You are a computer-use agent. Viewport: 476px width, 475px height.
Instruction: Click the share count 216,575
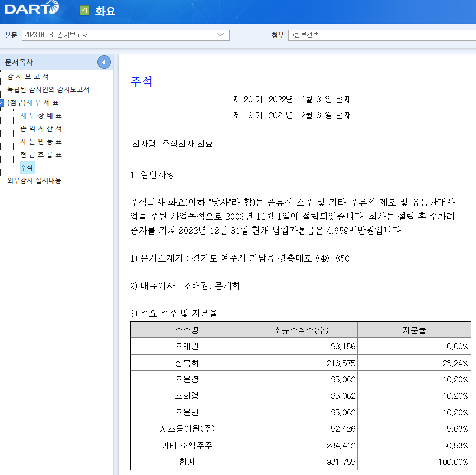(x=341, y=363)
